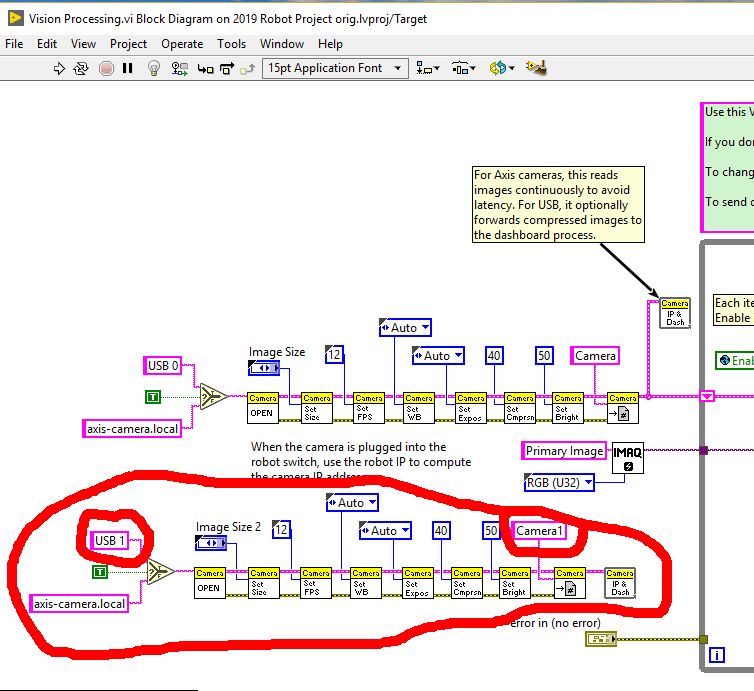The width and height of the screenshot is (754, 691).
Task: Open the upper exposure Auto enum
Action: pyautogui.click(x=438, y=355)
